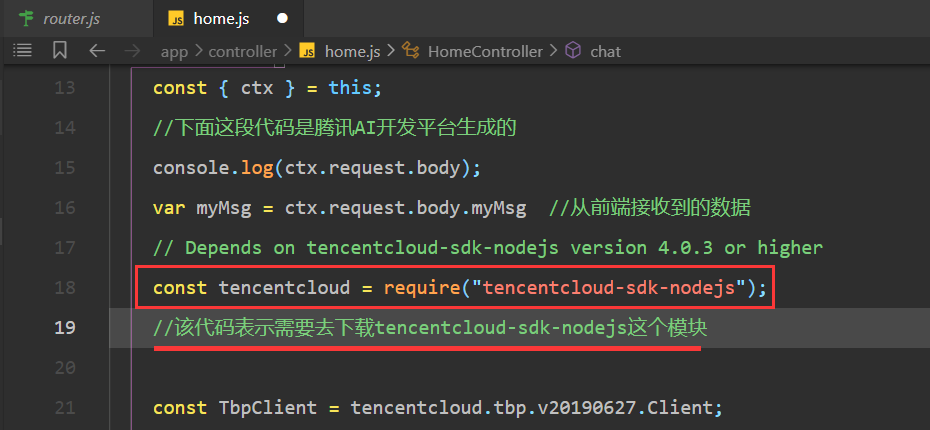Viewport: 930px width, 430px height.
Task: Open the home.js breadcrumb segment
Action: (352, 52)
